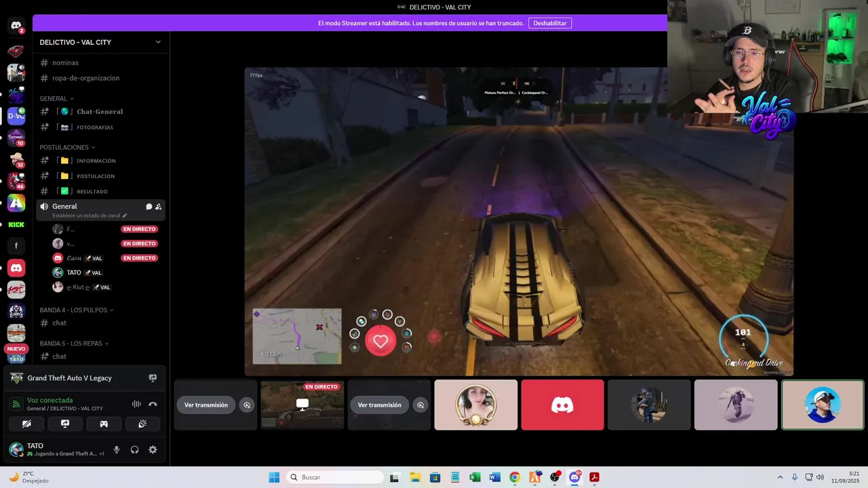This screenshot has height=488, width=868.
Task: Open the KICK server icon
Action: click(x=16, y=224)
